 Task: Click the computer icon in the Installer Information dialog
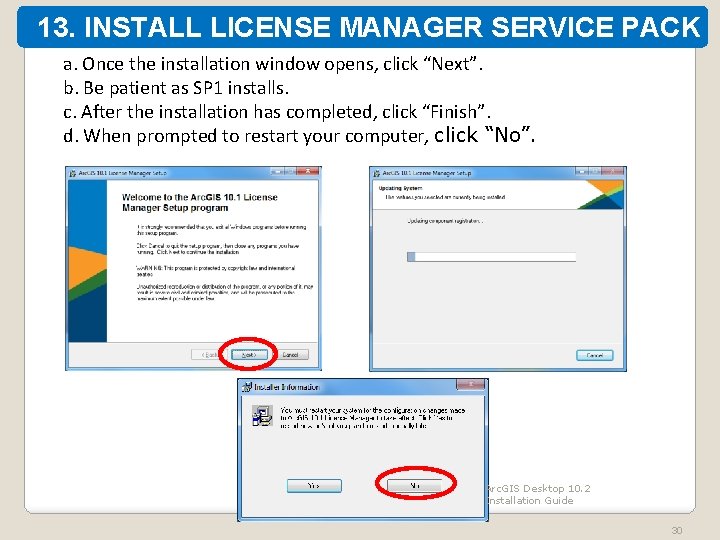click(262, 416)
